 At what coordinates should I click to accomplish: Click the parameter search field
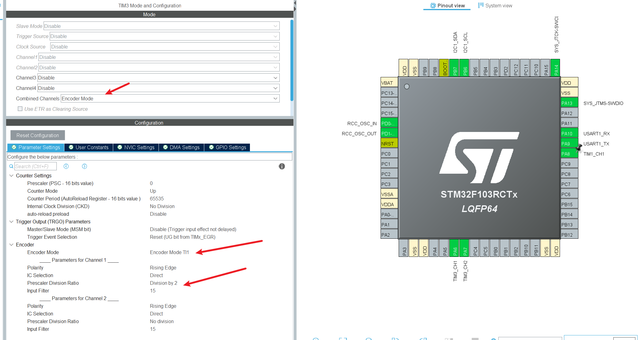coord(35,166)
